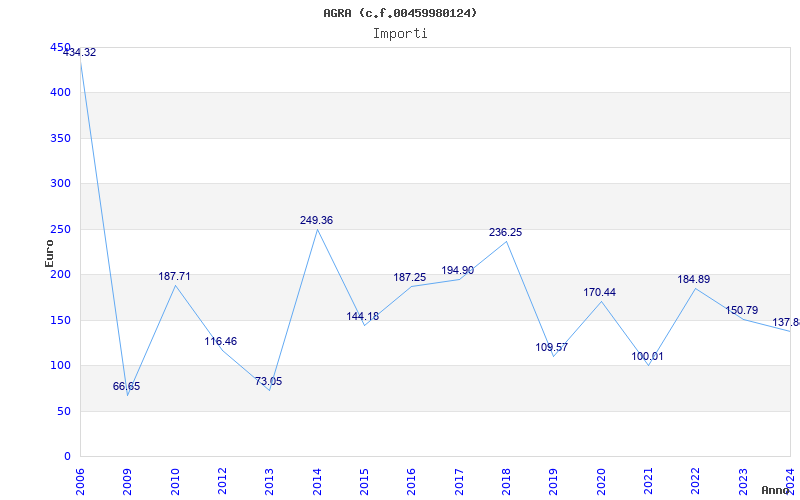
Task: Click the data label 150.79
Action: point(742,310)
